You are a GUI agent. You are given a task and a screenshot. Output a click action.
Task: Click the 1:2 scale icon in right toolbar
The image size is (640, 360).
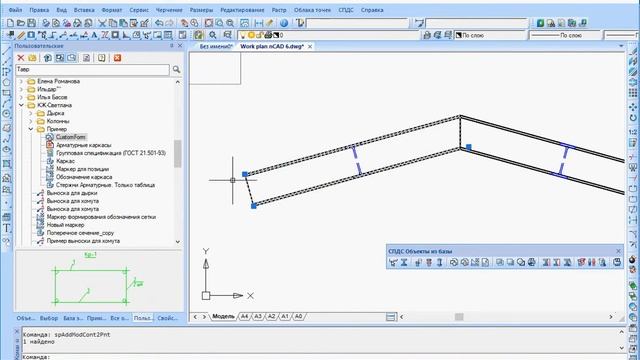[x=633, y=132]
